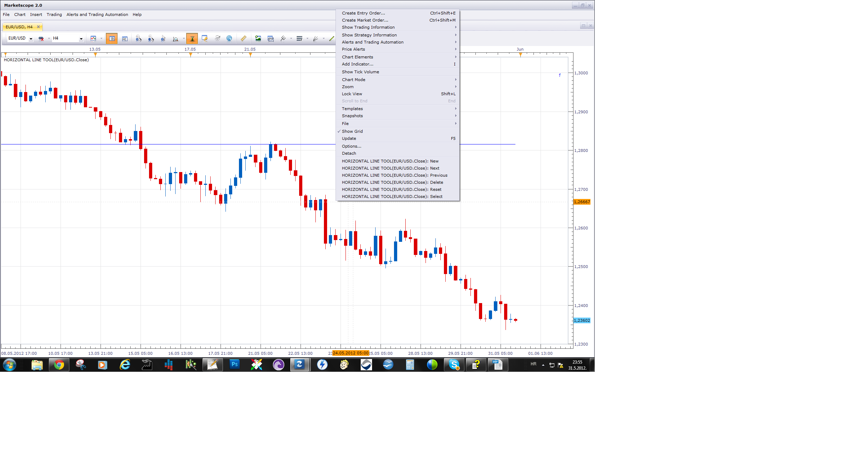Close the EUR/USD, H4 tab
868x450 pixels.
pos(39,27)
